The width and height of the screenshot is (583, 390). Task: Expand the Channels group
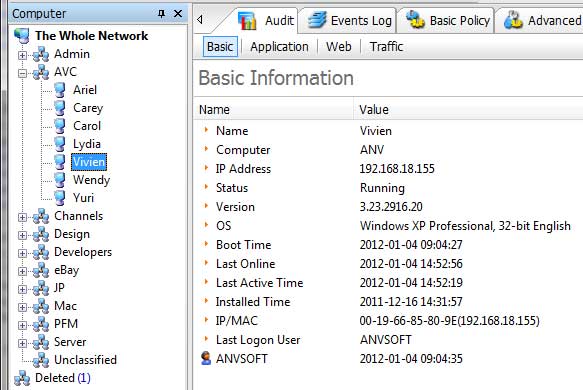pos(22,217)
